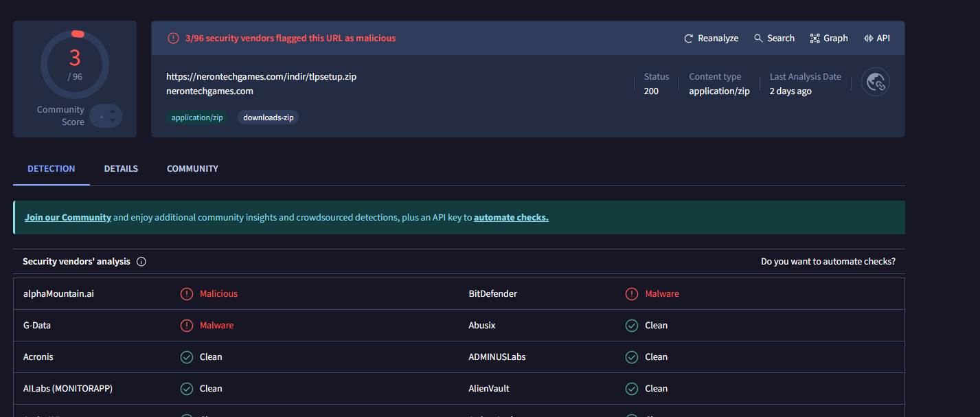
Task: Click the domain text nerontechgames.com
Action: [209, 91]
